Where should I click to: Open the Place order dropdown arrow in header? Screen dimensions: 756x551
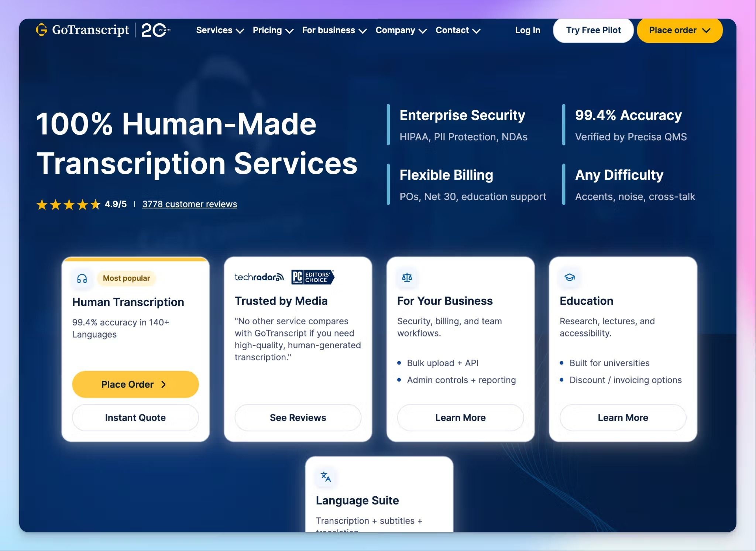pyautogui.click(x=706, y=30)
